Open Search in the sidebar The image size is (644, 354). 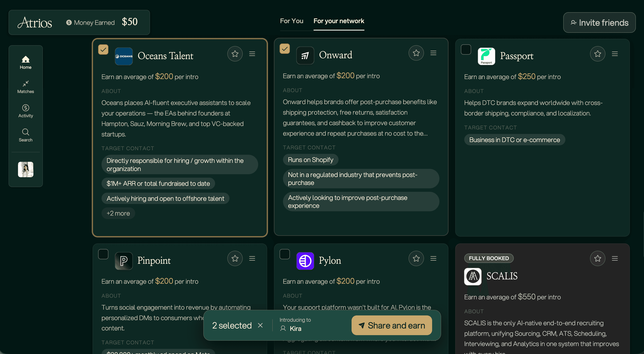point(25,135)
